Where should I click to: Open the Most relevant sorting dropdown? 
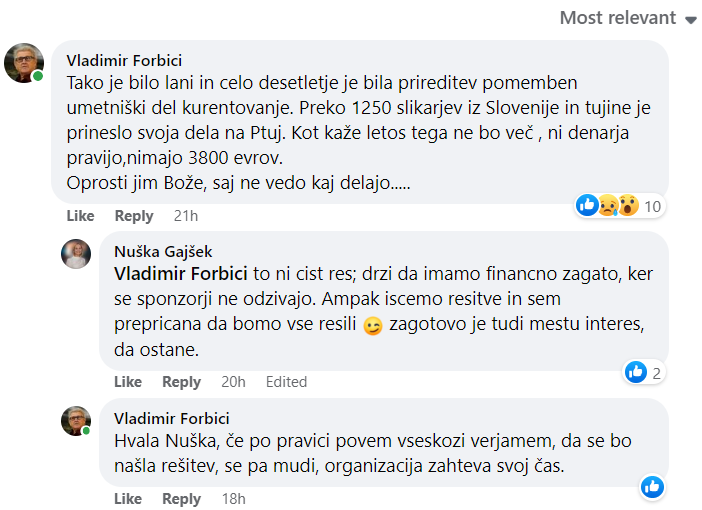pos(629,18)
